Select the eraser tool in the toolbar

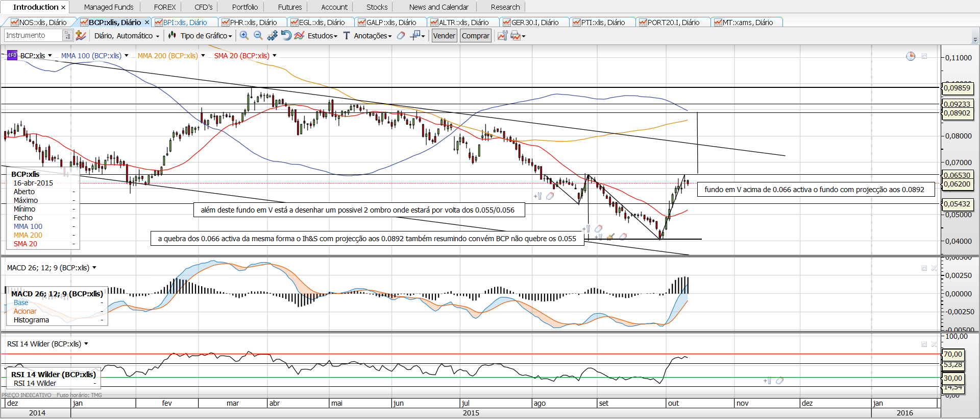(401, 35)
